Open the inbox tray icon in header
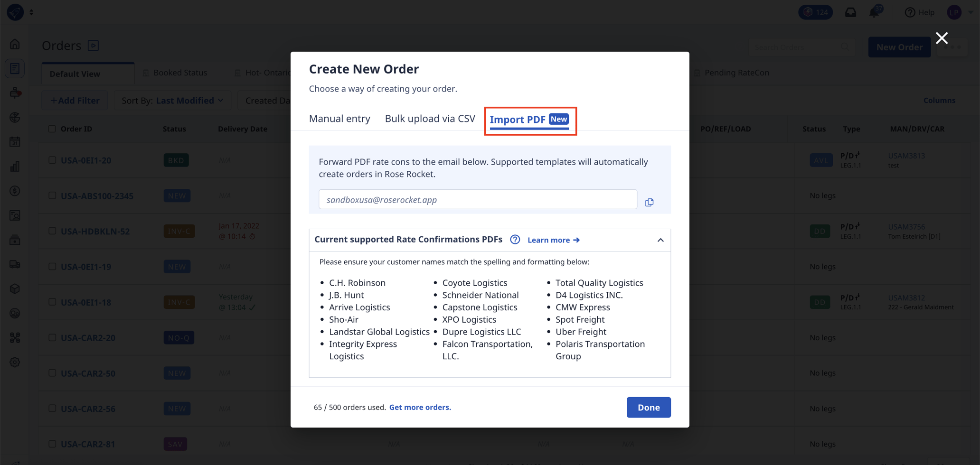Screen dimensions: 980x465 pyautogui.click(x=850, y=12)
